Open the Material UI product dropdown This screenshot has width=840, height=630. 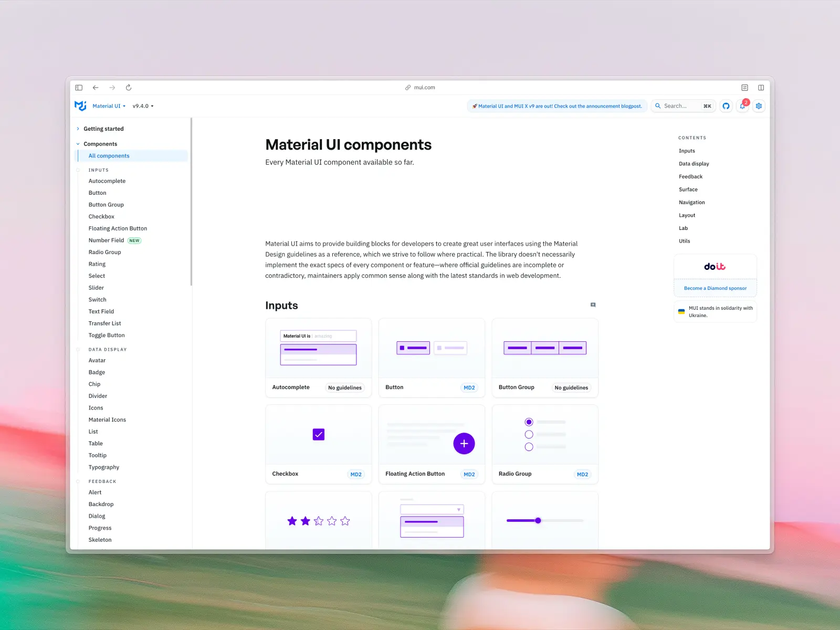[x=109, y=106]
